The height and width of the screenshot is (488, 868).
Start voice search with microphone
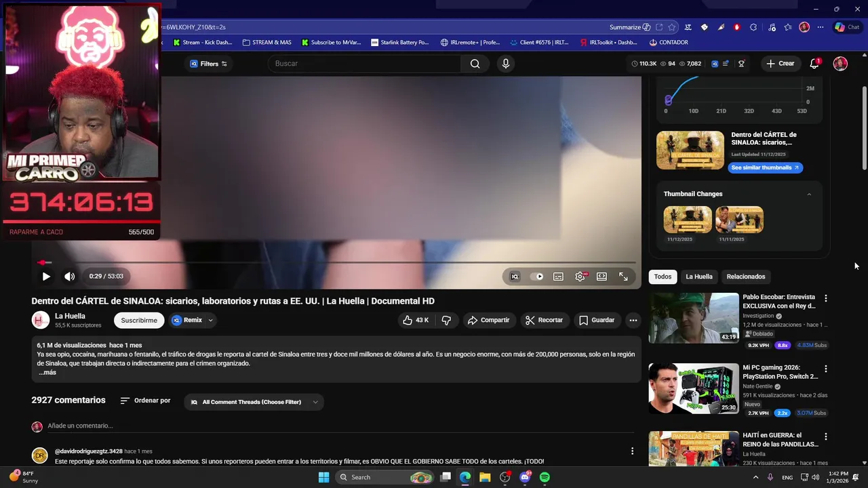point(505,64)
